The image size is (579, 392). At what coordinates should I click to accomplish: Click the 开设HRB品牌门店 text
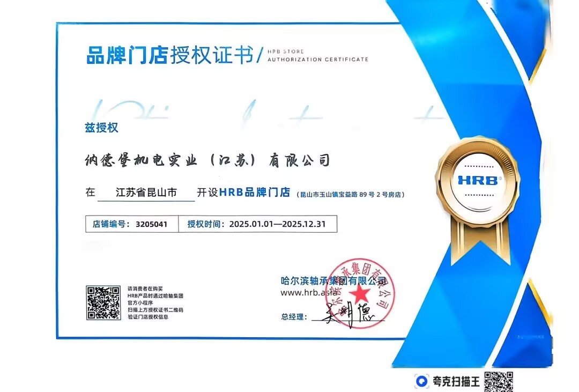click(x=243, y=193)
